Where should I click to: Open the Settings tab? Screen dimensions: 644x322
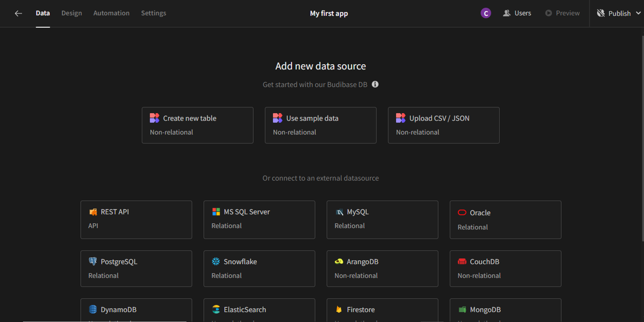pos(154,13)
